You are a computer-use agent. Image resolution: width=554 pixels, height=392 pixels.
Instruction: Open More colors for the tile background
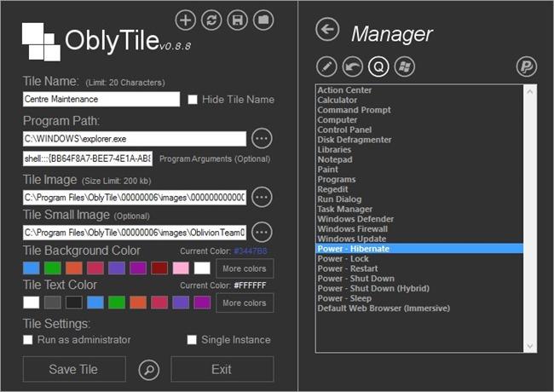coord(245,268)
